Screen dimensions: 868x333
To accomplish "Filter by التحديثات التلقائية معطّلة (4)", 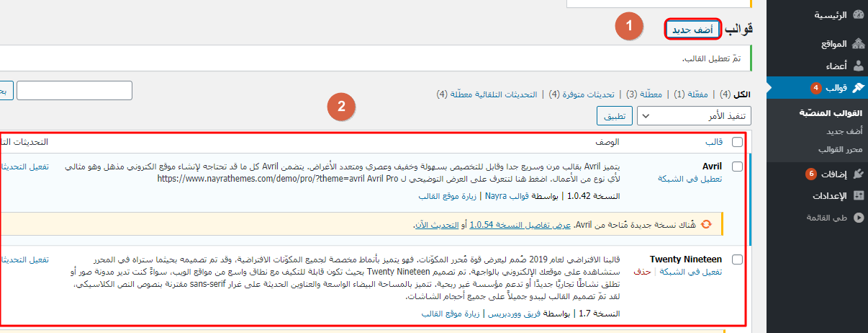I will (x=487, y=94).
